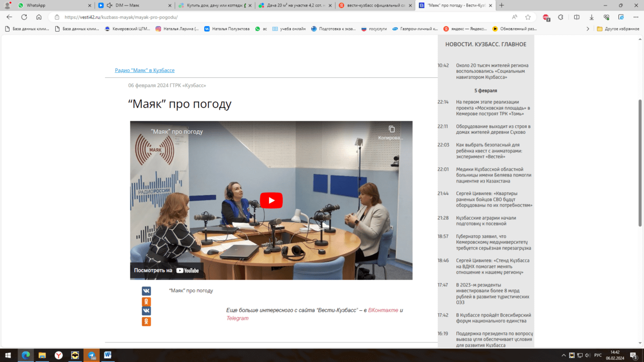Open Microsoft Edge from the taskbar
Screen dimensions: 644x362
pos(26,355)
